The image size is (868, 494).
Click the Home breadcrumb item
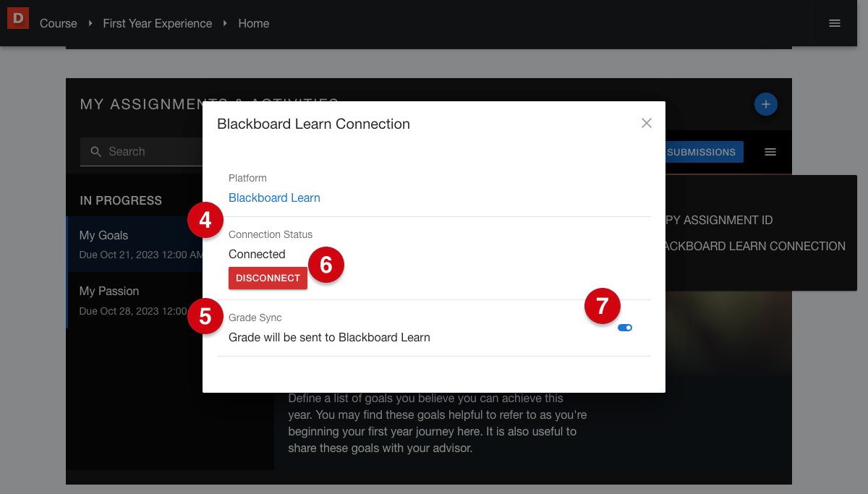[253, 23]
